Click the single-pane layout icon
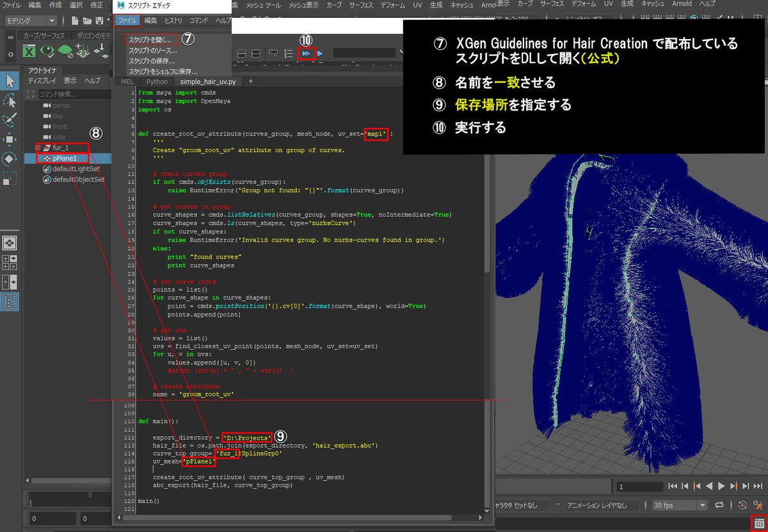 [10, 243]
